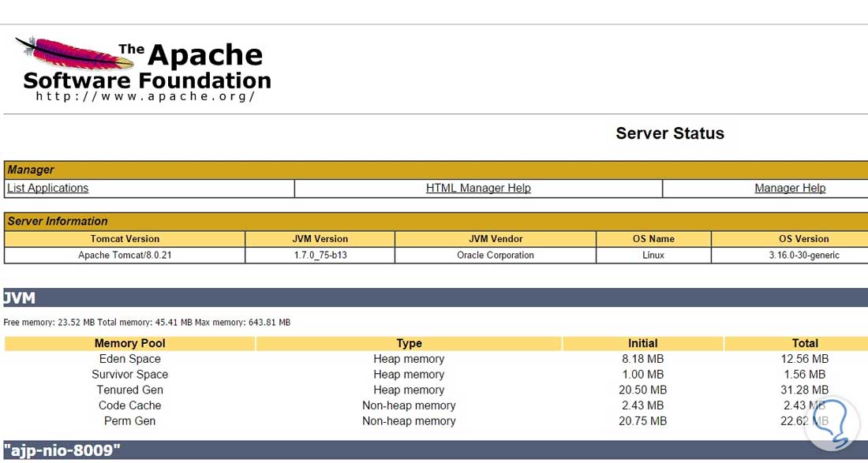
Task: Click the 20.50 MB initial value
Action: tap(642, 390)
